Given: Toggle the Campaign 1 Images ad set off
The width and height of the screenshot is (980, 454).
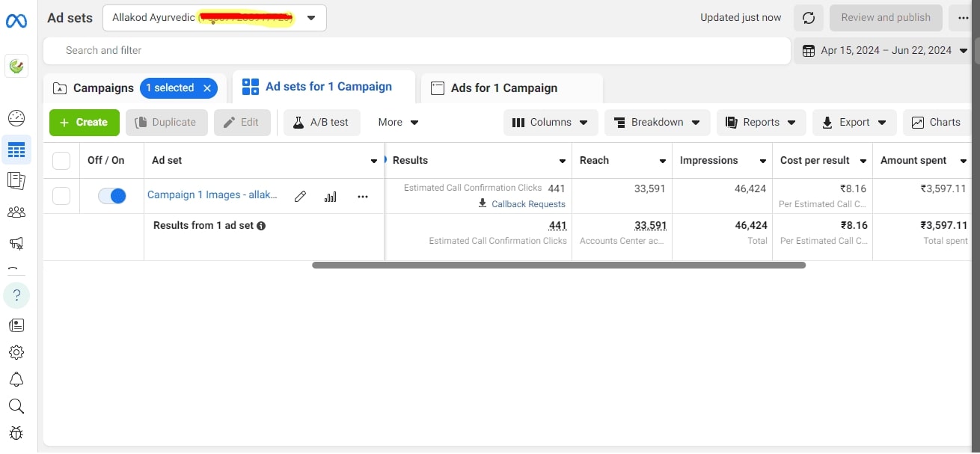Looking at the screenshot, I should [112, 196].
